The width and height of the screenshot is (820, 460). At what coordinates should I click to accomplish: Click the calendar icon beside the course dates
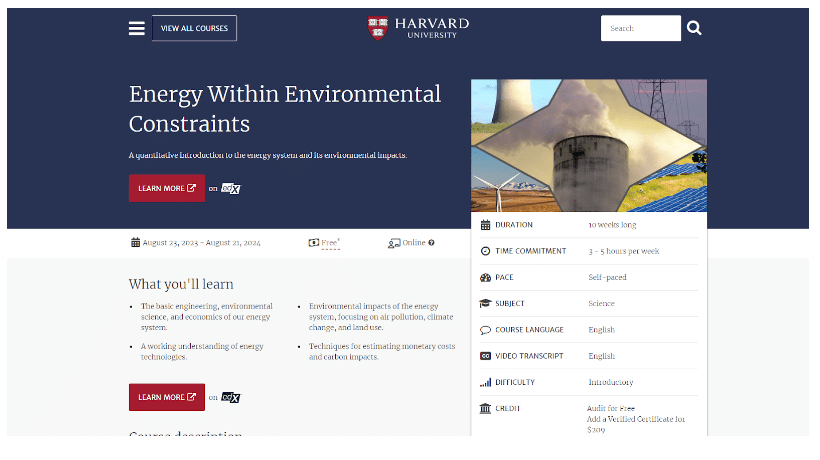[x=135, y=243]
